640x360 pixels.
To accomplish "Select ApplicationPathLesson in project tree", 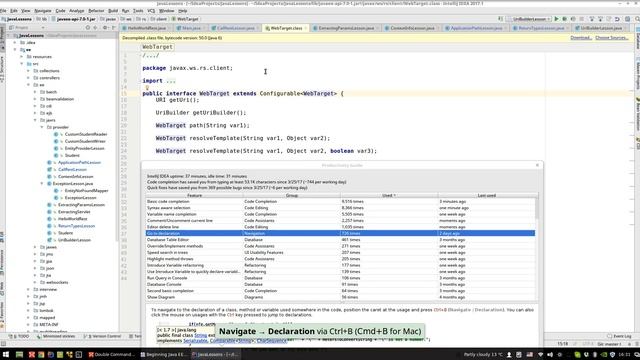I will coord(79,162).
